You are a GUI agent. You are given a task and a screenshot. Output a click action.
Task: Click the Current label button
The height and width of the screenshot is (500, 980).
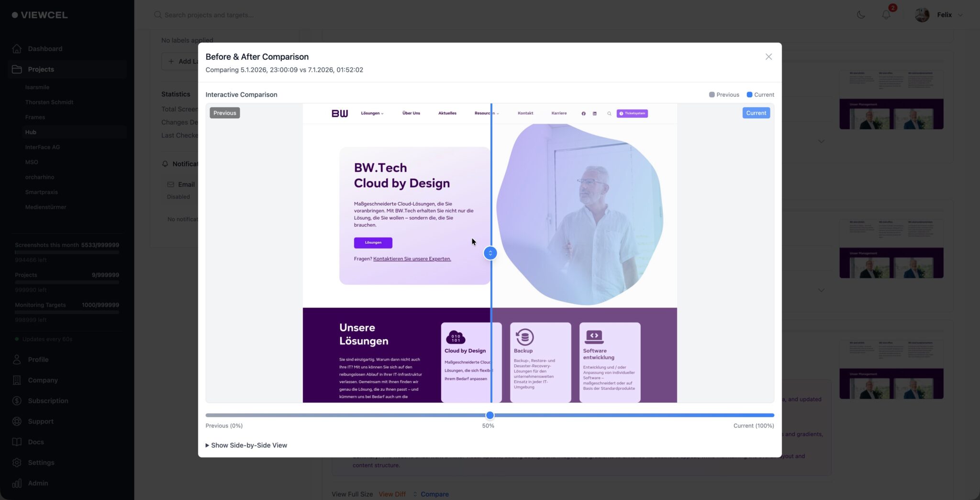click(756, 113)
